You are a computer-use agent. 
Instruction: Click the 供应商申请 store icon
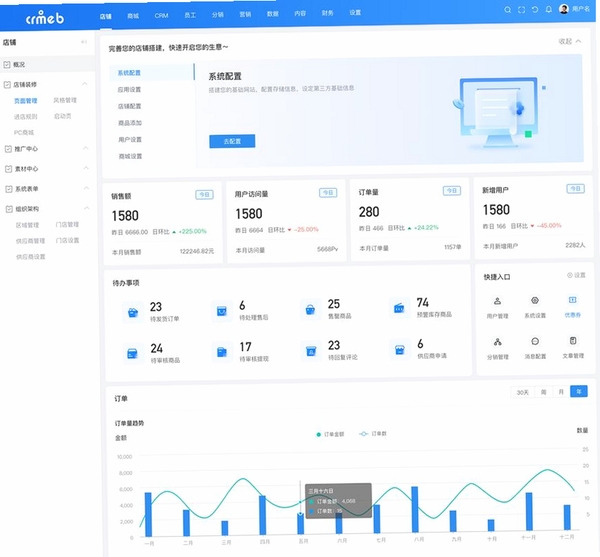[399, 349]
